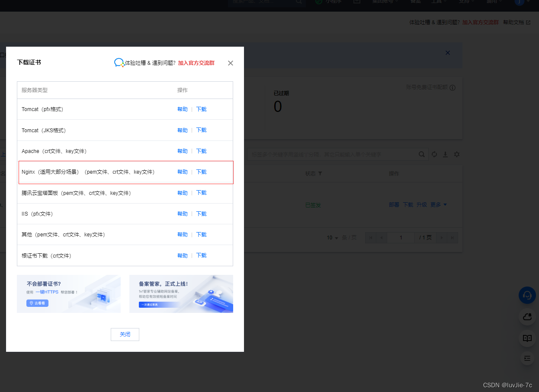Refresh the certificate list

434,154
